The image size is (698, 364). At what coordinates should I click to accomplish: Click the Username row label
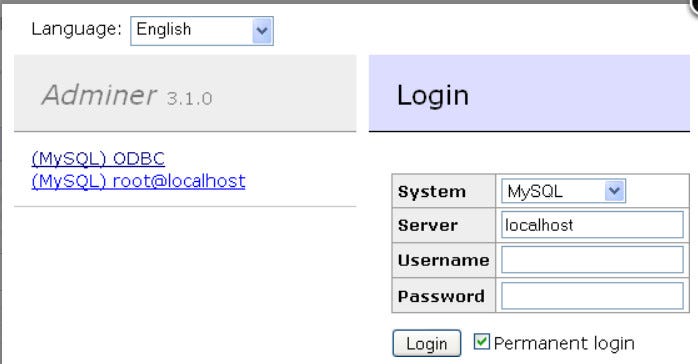click(x=443, y=260)
